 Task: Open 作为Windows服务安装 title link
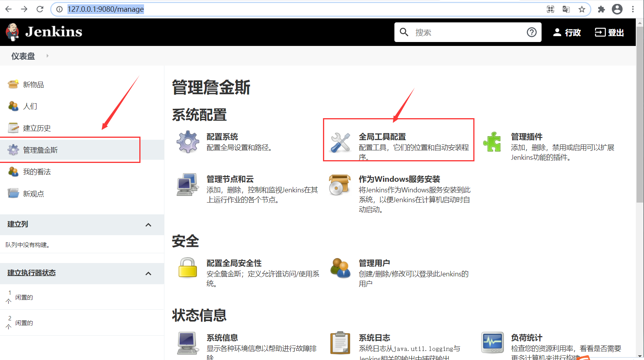400,179
